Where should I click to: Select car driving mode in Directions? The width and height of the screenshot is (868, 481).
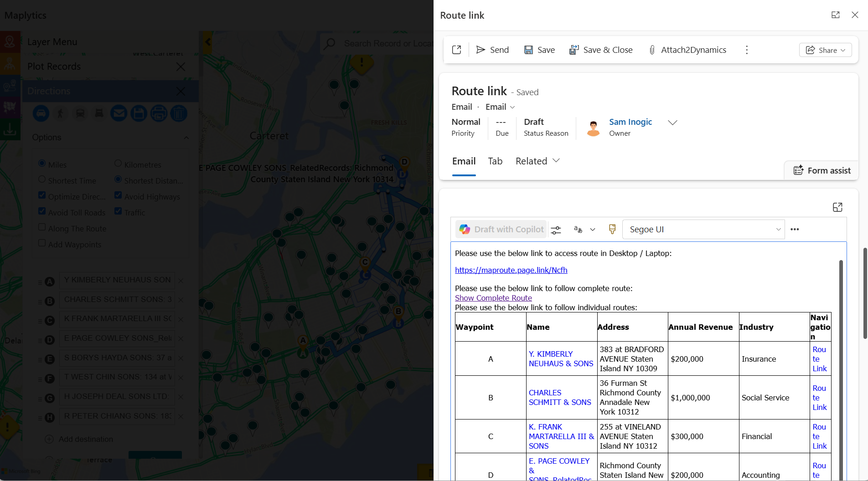[x=41, y=113]
